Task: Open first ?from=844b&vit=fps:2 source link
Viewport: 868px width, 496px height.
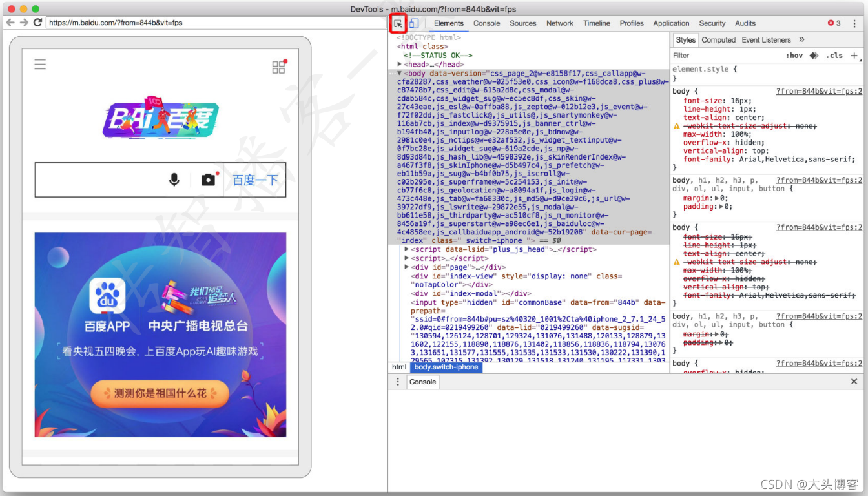Action: [x=819, y=91]
